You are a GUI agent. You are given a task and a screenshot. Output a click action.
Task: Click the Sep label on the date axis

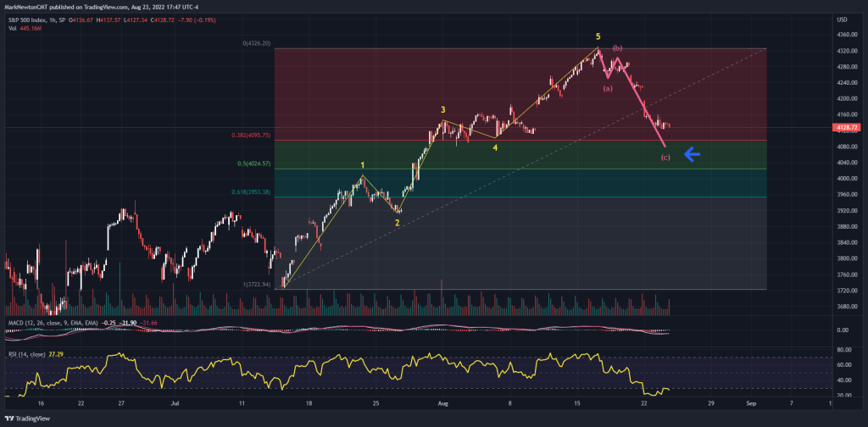pyautogui.click(x=750, y=404)
